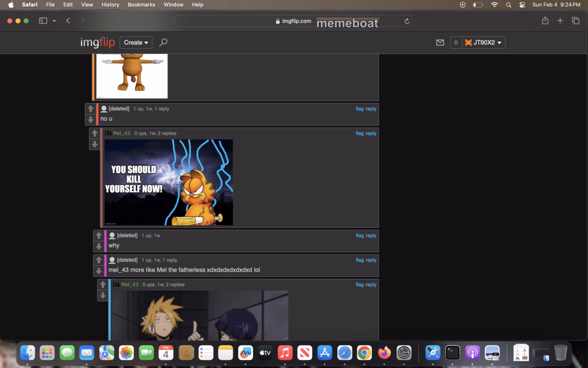
Task: Open the Safari menu
Action: point(30,5)
